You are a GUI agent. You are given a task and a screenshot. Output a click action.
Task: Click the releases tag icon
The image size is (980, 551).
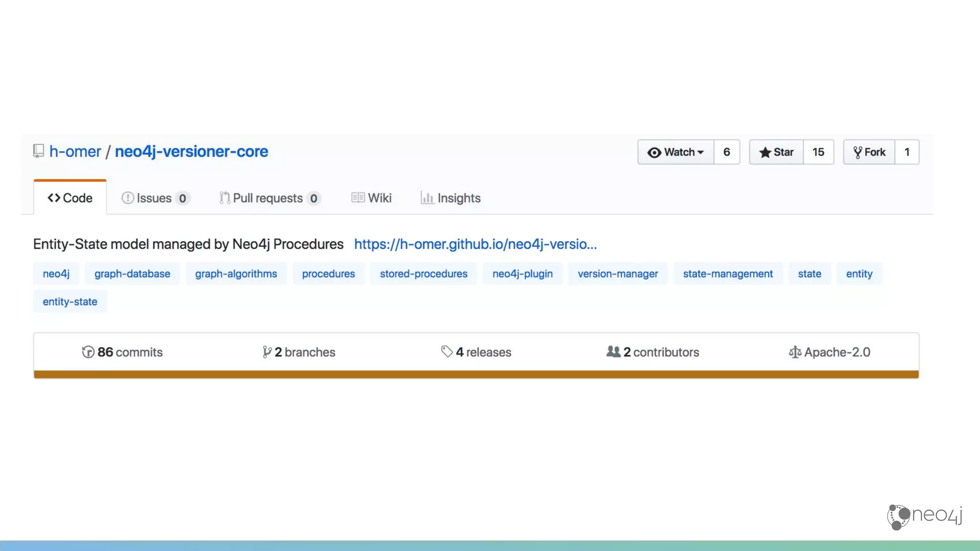click(x=447, y=352)
